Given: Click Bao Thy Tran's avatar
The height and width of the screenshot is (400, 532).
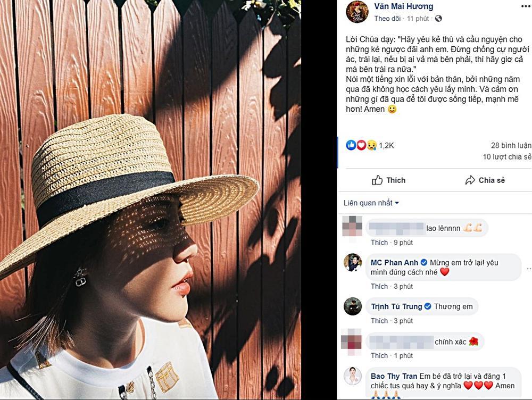Looking at the screenshot, I should point(352,376).
